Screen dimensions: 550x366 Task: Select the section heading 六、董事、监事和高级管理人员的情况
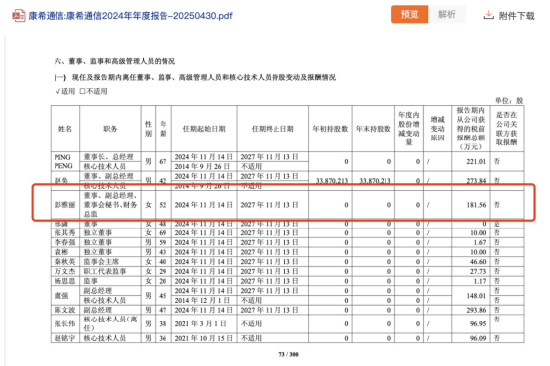[115, 61]
